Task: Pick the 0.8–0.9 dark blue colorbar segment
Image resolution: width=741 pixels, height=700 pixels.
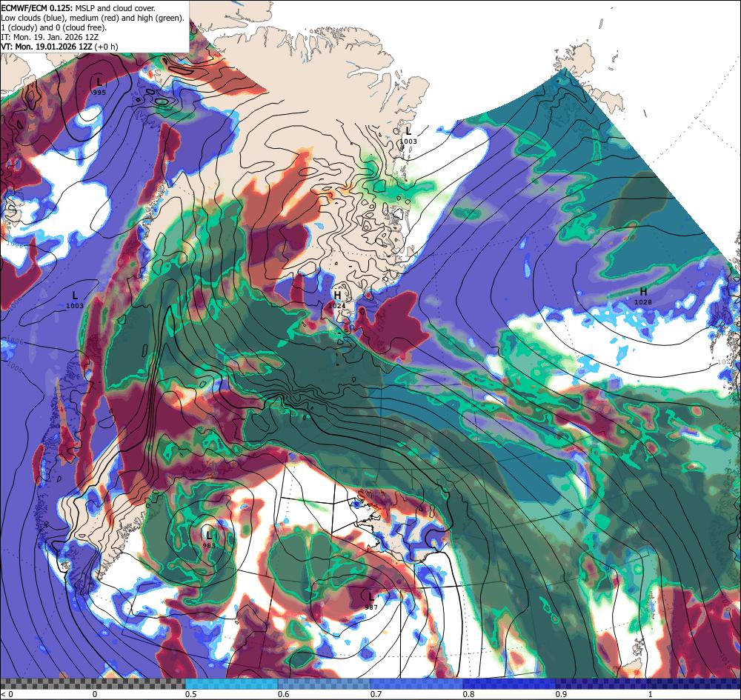Action: [510, 684]
